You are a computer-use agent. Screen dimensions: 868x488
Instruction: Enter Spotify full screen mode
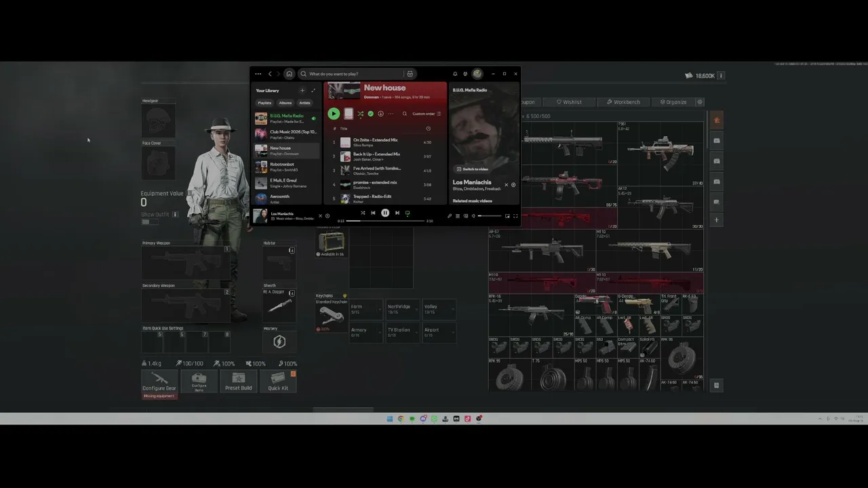pos(515,216)
